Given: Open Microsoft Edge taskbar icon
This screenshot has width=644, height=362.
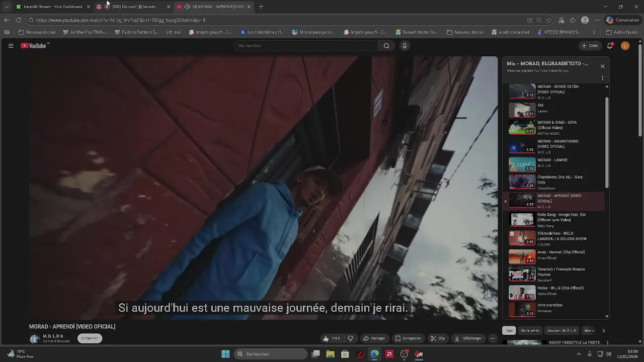Looking at the screenshot, I should click(x=375, y=354).
